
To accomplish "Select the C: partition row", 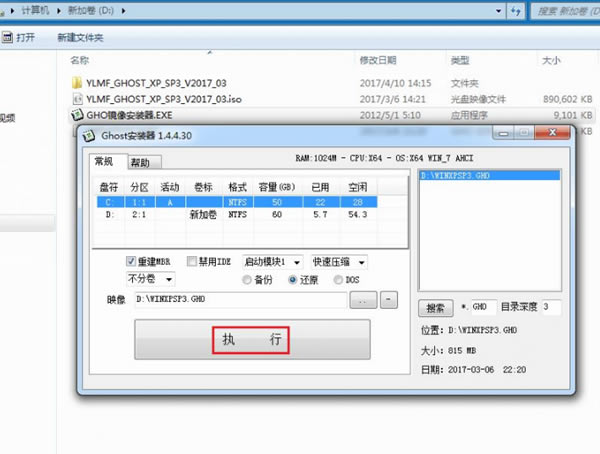I will tap(237, 202).
